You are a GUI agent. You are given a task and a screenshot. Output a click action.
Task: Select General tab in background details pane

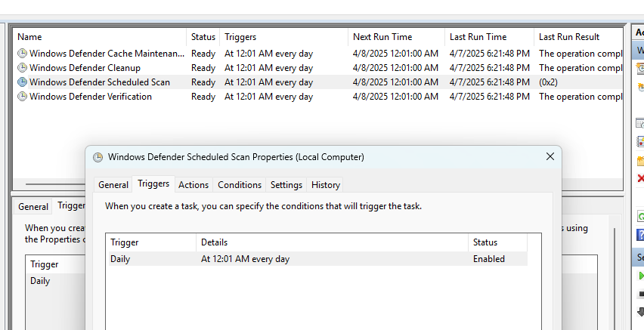point(33,207)
